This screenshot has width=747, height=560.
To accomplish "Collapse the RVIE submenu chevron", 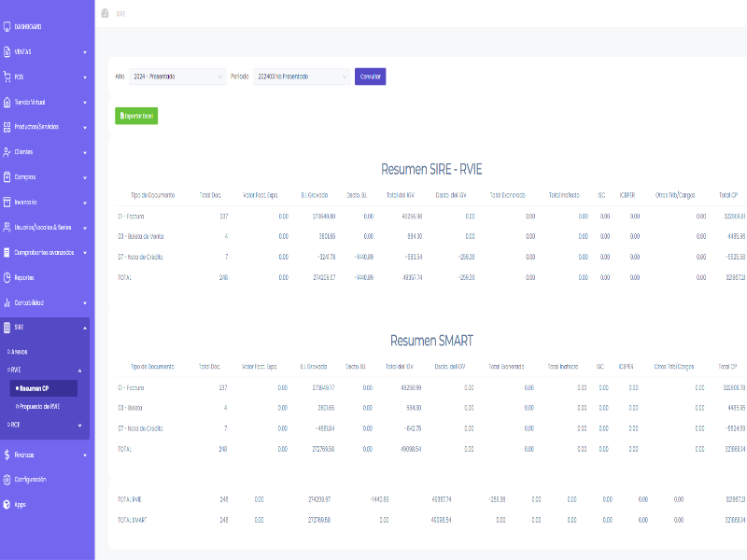I will pos(79,371).
